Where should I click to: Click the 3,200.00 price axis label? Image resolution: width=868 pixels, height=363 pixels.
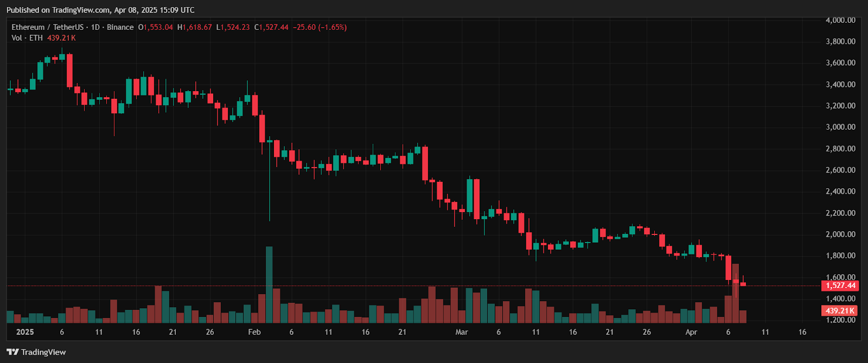click(840, 106)
